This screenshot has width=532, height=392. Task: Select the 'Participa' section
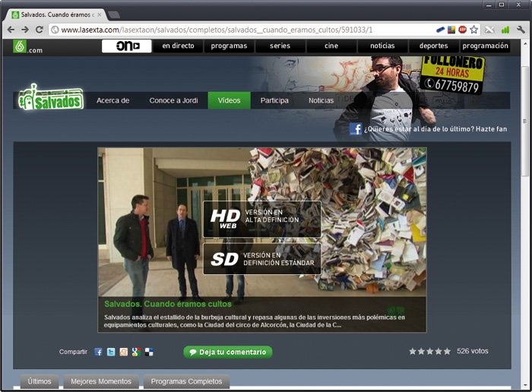pos(274,100)
